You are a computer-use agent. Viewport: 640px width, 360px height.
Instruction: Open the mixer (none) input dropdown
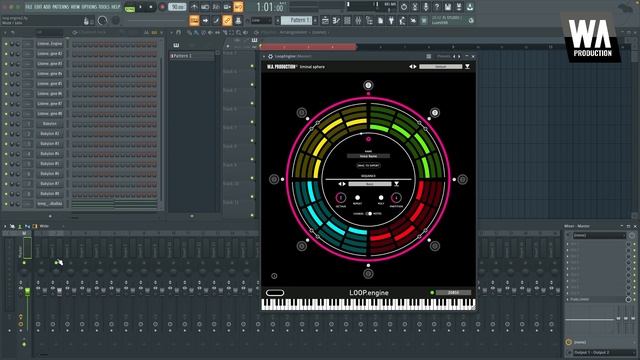(599, 236)
